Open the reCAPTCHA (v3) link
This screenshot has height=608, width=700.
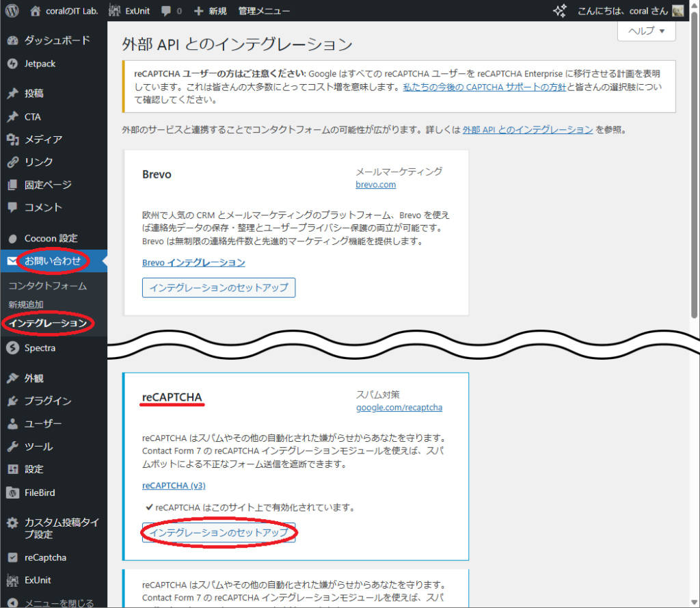tap(174, 486)
